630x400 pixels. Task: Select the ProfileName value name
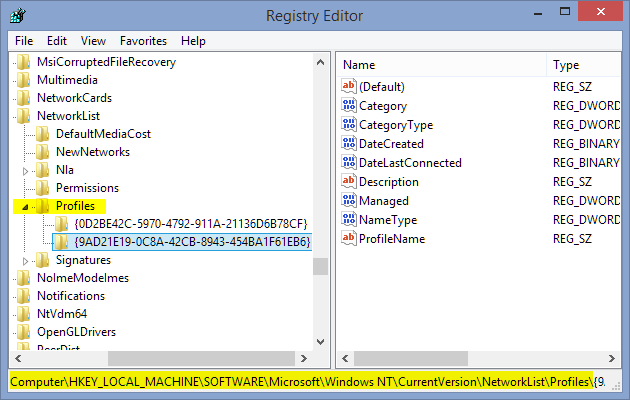(392, 239)
